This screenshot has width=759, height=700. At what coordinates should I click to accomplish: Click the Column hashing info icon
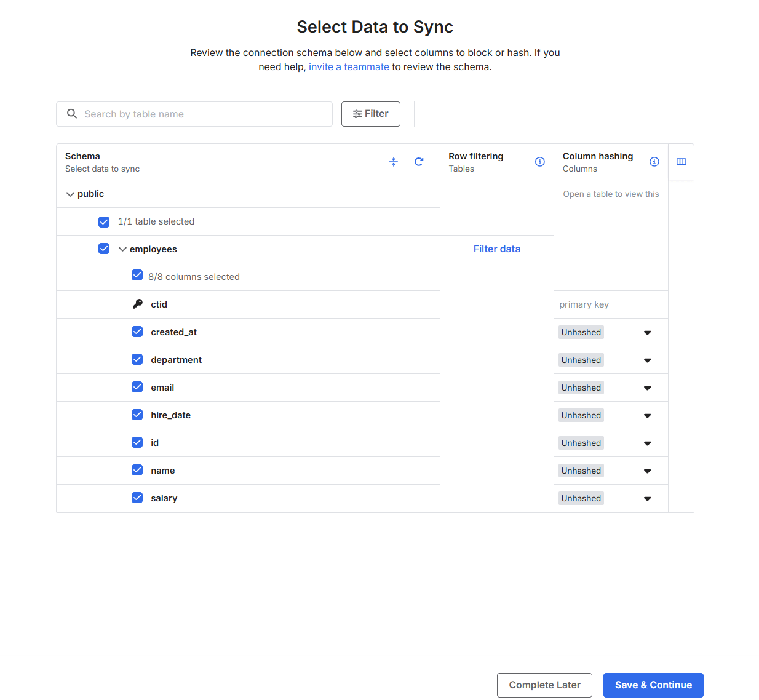click(654, 162)
